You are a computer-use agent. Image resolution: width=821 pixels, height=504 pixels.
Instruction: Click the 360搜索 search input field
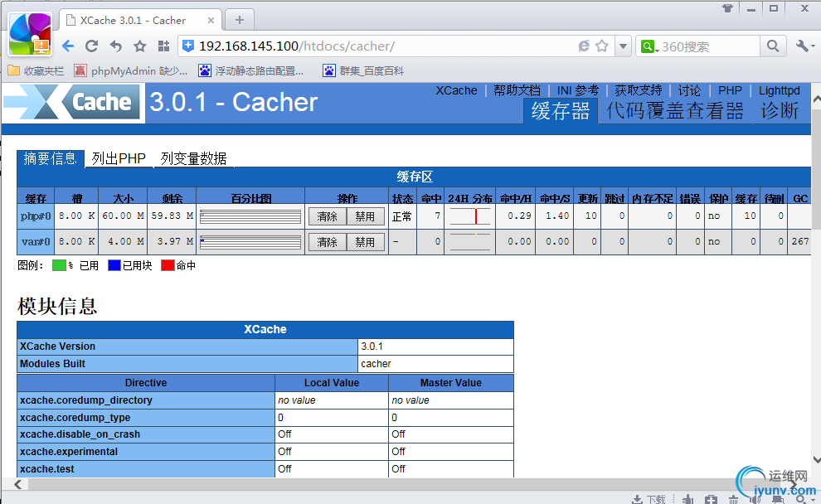click(709, 46)
